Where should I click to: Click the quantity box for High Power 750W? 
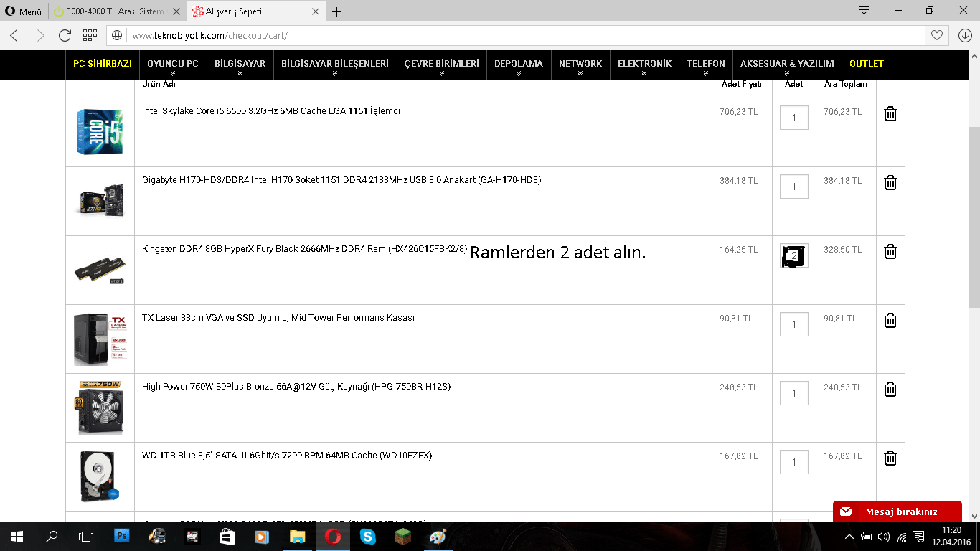[x=794, y=393]
